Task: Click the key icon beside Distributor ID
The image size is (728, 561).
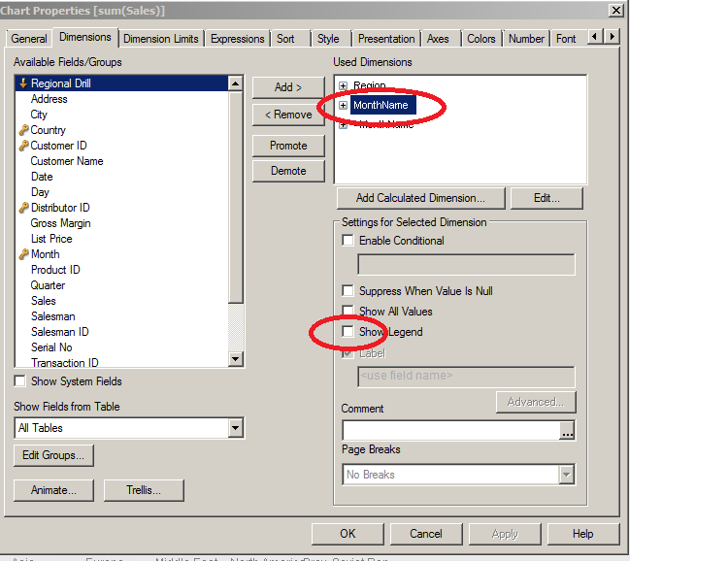Action: pyautogui.click(x=23, y=208)
